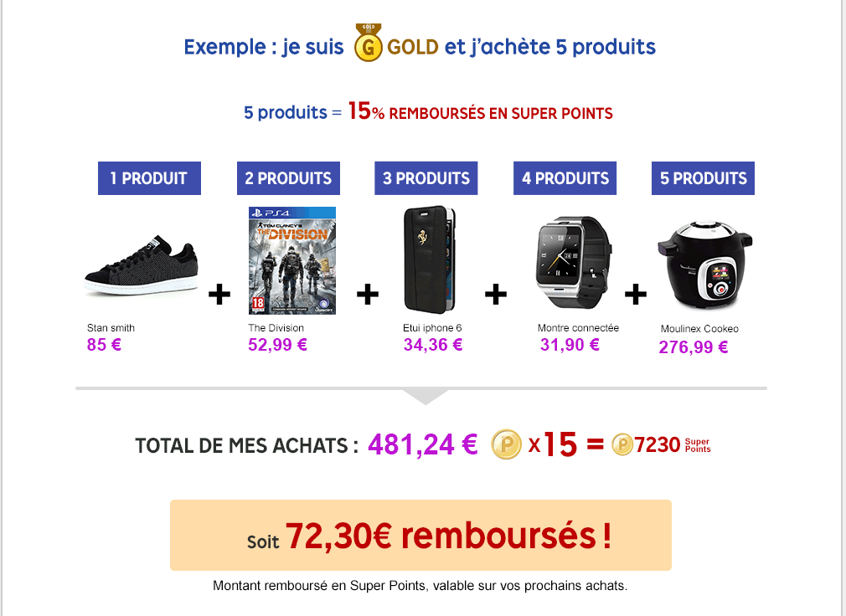Click the plus sign before the Cookeo

[x=636, y=295]
